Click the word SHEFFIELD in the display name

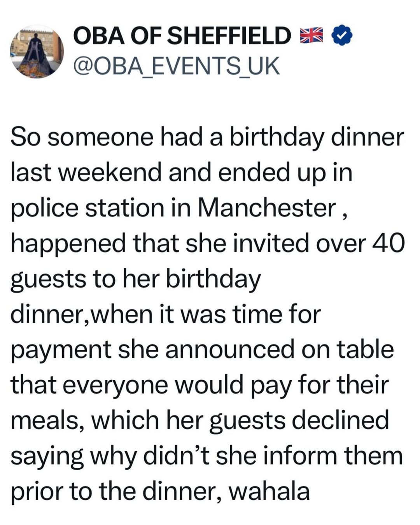pos(230,36)
